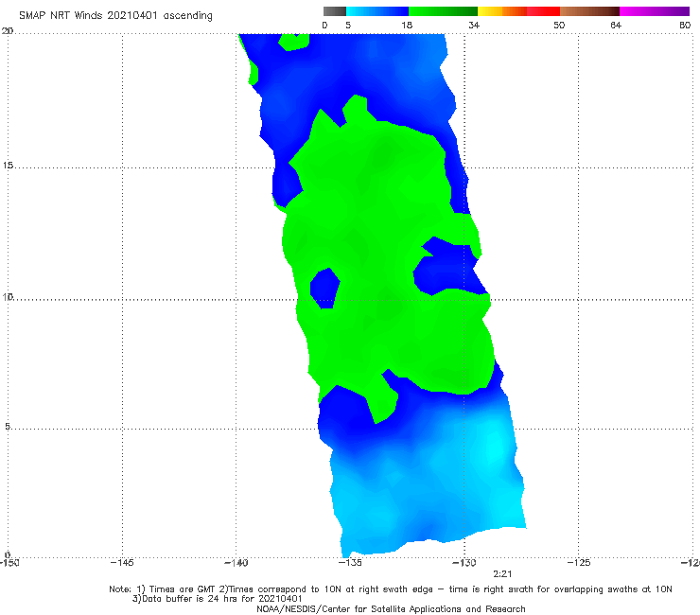
Task: Click the latitude axis label '10'
Action: (8, 297)
